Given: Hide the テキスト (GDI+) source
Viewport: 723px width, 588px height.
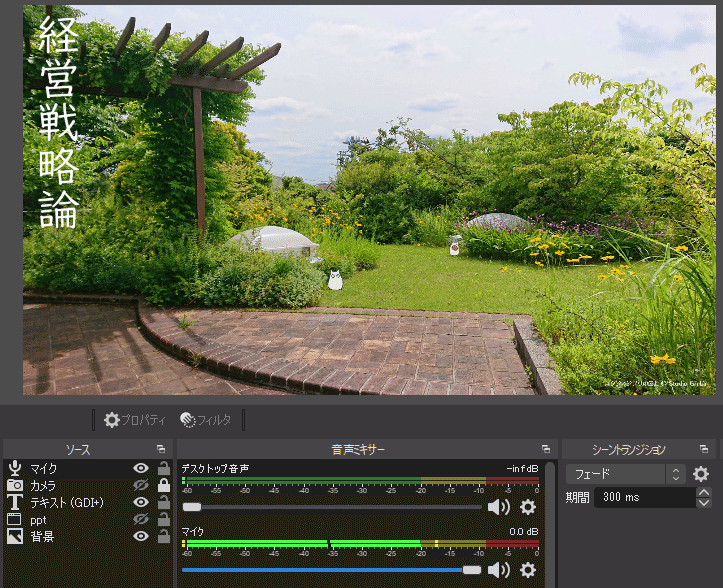Looking at the screenshot, I should 141,502.
